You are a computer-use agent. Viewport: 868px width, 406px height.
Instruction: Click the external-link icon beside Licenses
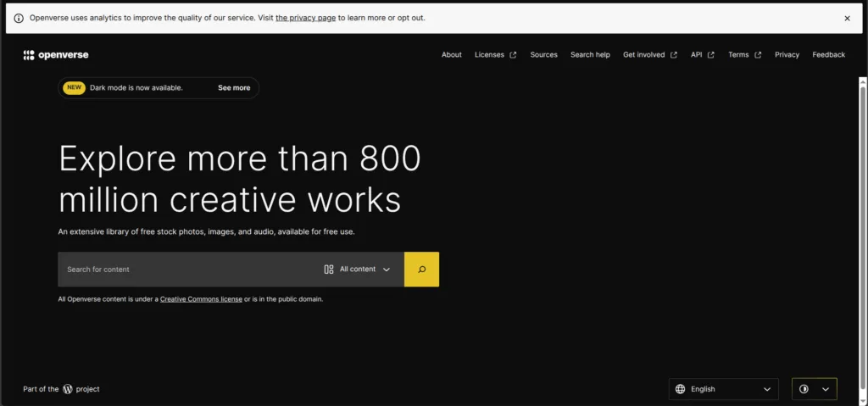pyautogui.click(x=513, y=55)
